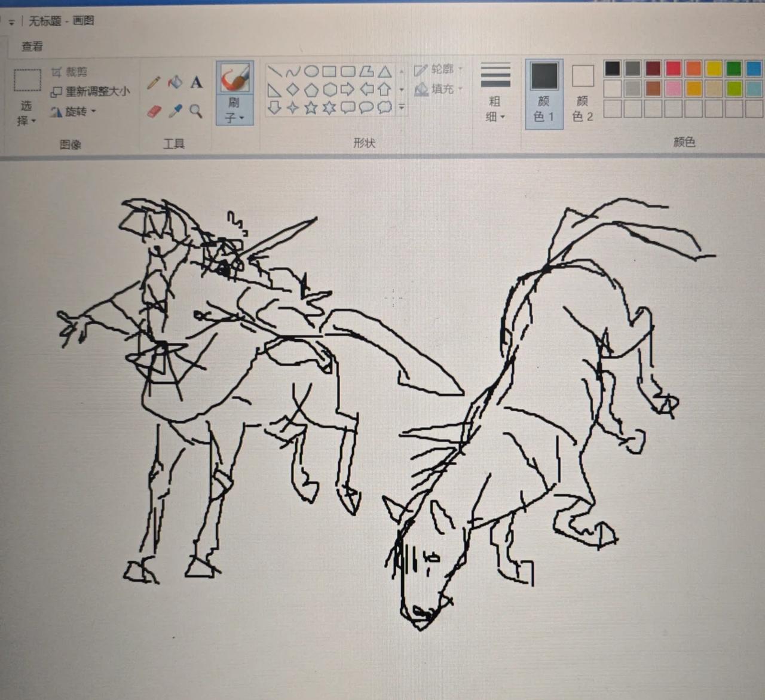Choose the Polygon shape
Screen dimensions: 765x700
pos(366,72)
